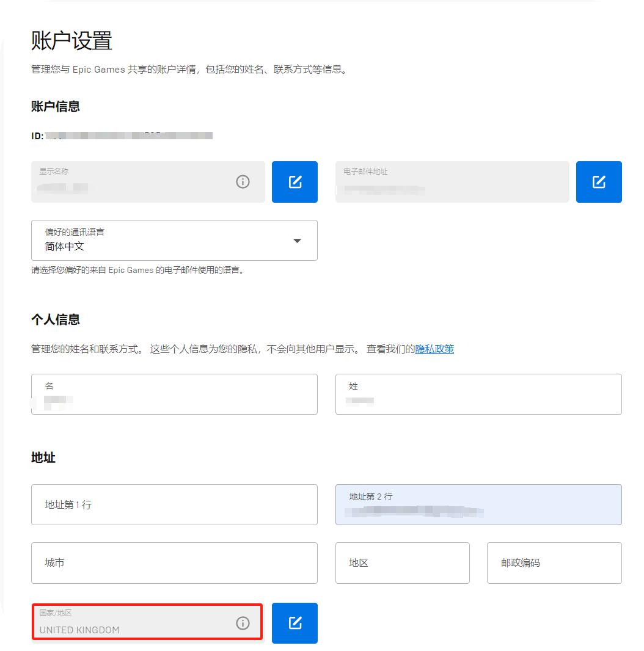
Task: Click the edit button beside country/region
Action: [x=295, y=623]
